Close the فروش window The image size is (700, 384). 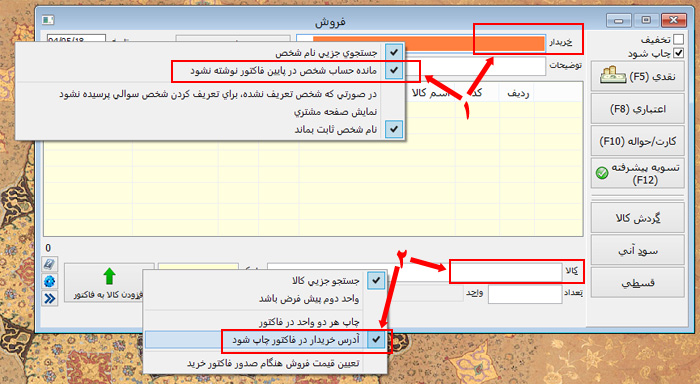pyautogui.click(x=674, y=20)
